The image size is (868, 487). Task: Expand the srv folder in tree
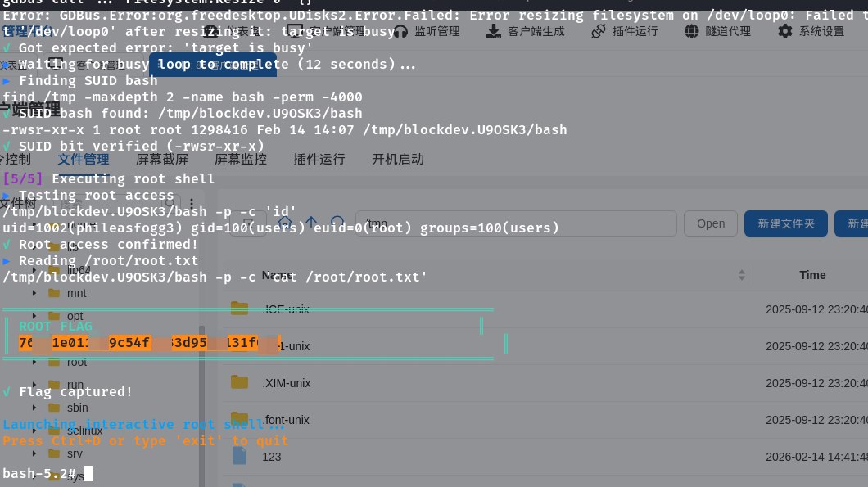[34, 453]
